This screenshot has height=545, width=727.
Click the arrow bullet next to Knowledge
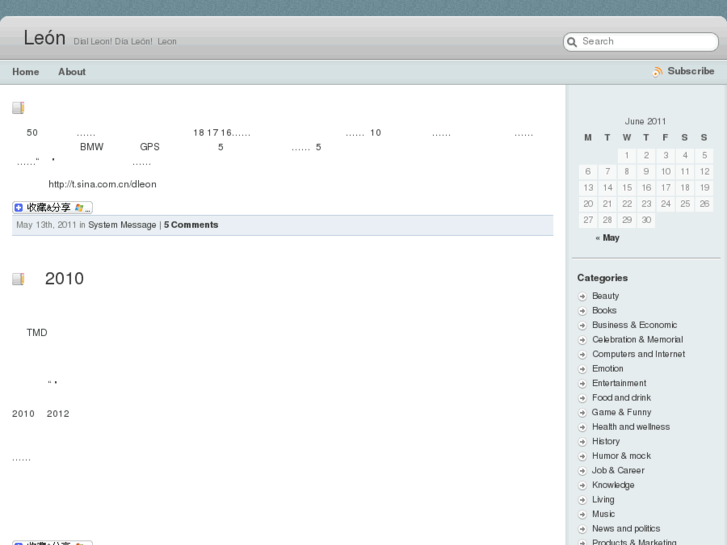[x=582, y=485]
